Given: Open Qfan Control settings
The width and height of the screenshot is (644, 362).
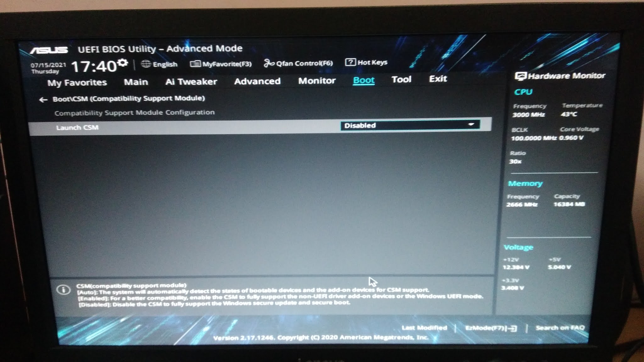Looking at the screenshot, I should 298,63.
